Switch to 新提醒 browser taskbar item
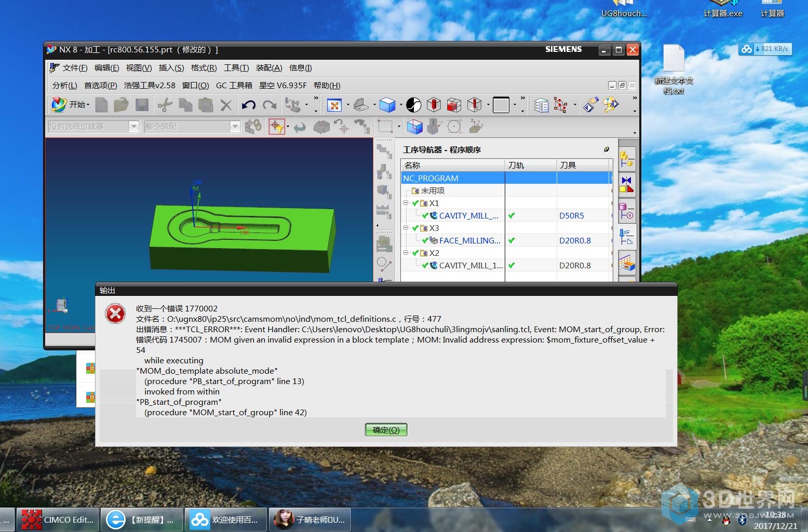808x532 pixels. point(141,520)
